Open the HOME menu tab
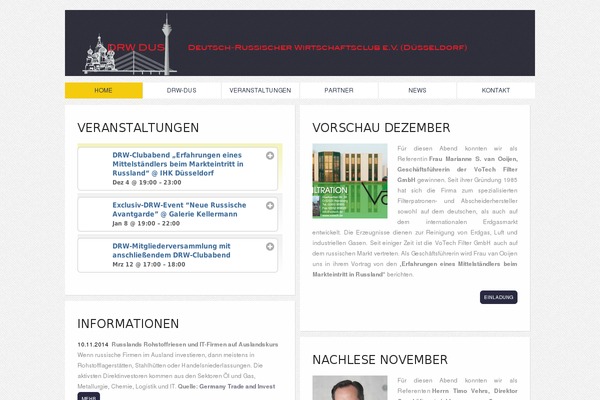600x400 pixels. tap(104, 90)
